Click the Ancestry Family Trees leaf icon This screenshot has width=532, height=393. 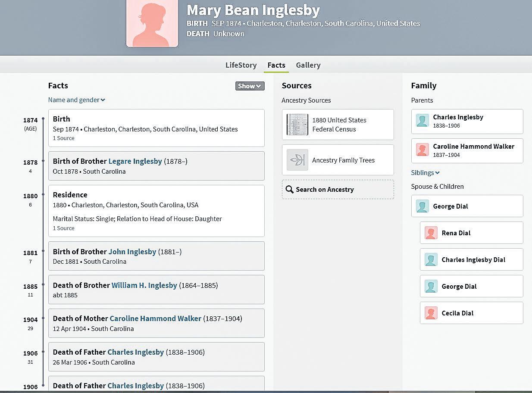[297, 160]
